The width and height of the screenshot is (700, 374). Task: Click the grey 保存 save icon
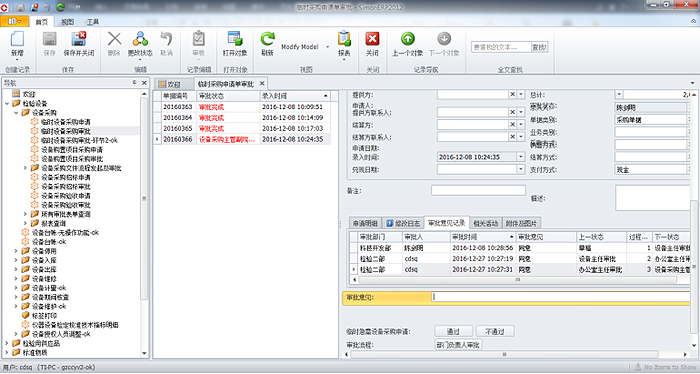(50, 39)
